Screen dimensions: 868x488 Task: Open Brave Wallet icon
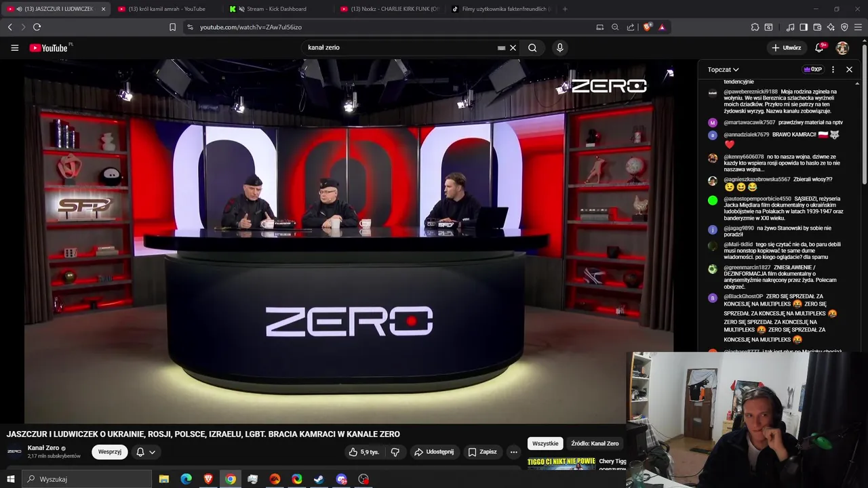click(817, 27)
